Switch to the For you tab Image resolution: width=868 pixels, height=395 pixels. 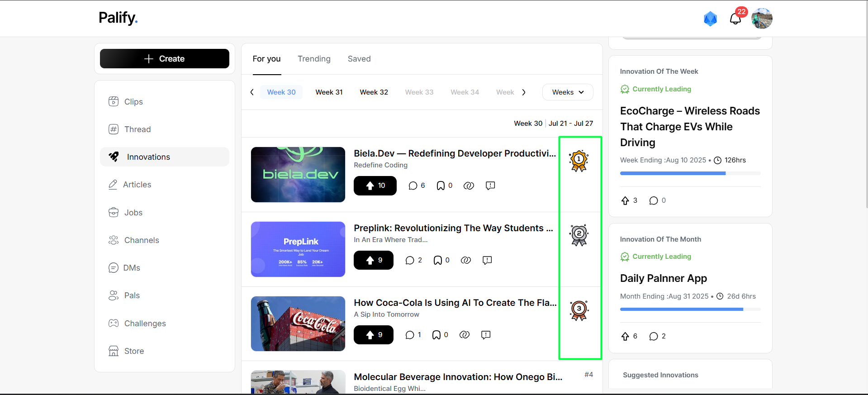(x=266, y=59)
